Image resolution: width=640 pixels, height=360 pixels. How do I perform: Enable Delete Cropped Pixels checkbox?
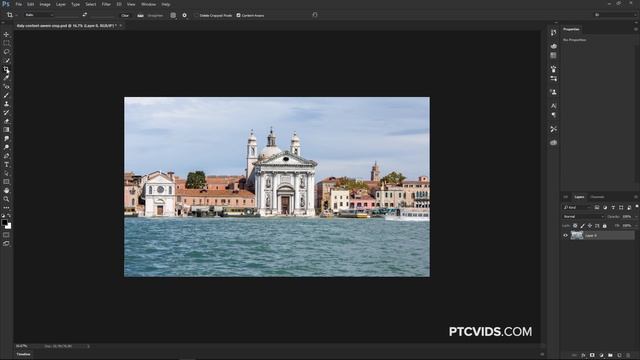click(x=196, y=16)
